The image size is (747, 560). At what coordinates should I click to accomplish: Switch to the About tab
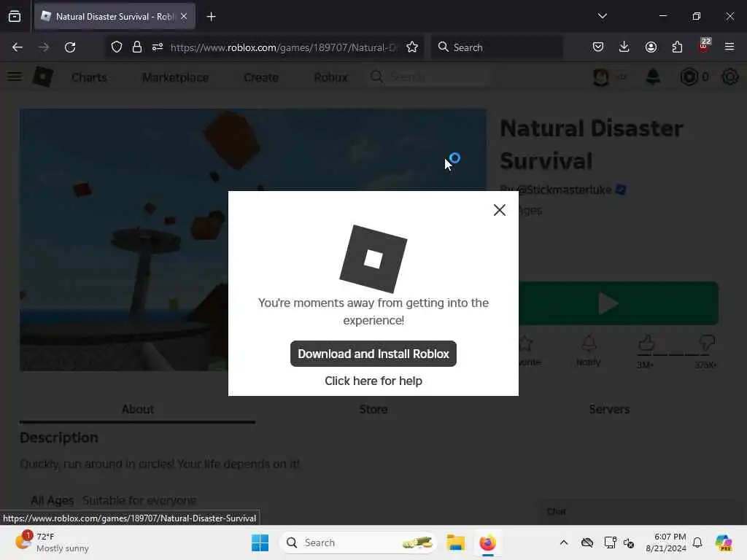pos(137,409)
